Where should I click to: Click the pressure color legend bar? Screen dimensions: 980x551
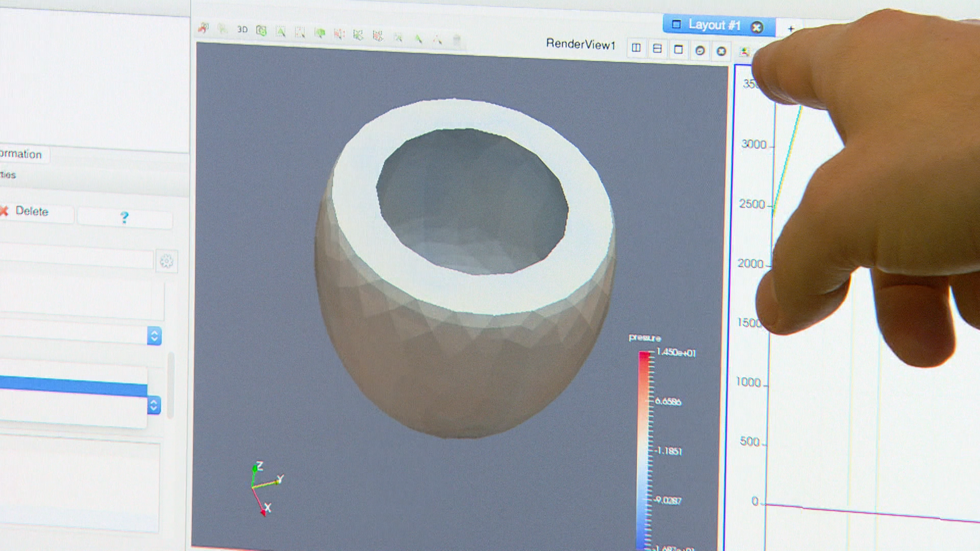click(644, 449)
